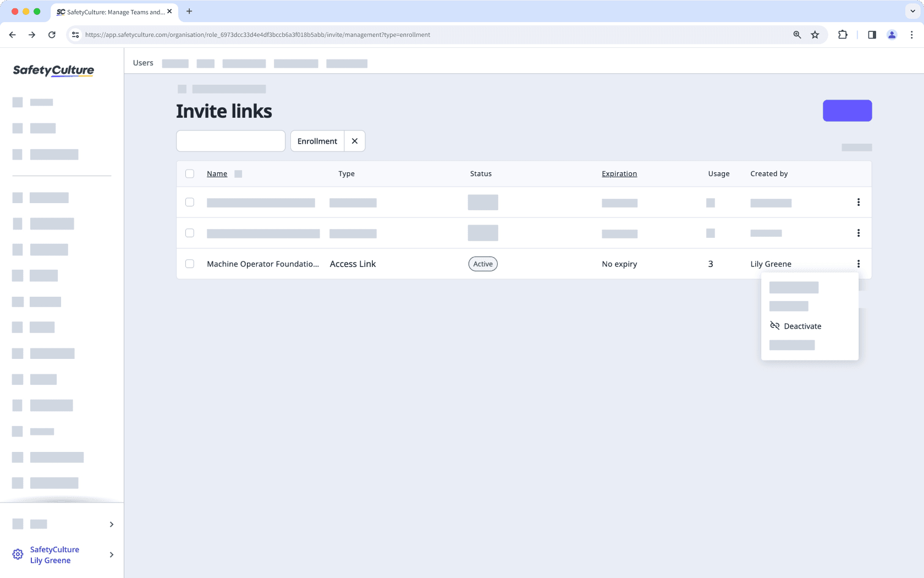This screenshot has height=578, width=924.
Task: Click the Active status badge
Action: [482, 264]
